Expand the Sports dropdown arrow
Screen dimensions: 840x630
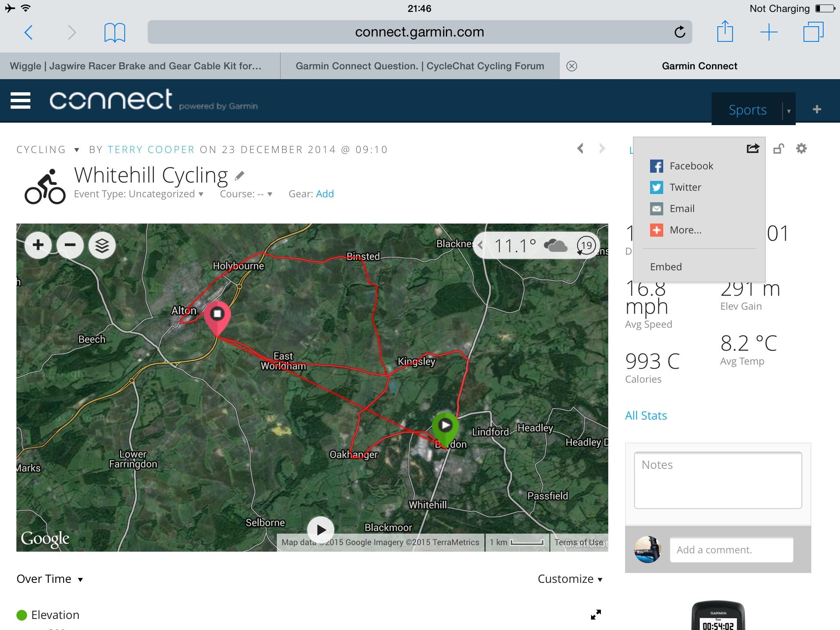(x=789, y=111)
